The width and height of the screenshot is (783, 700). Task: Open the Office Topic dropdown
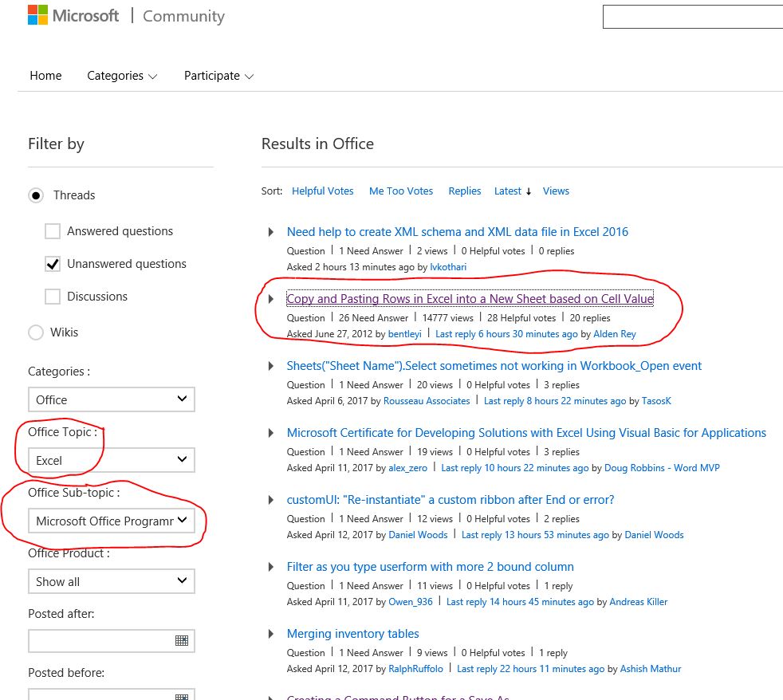(111, 460)
